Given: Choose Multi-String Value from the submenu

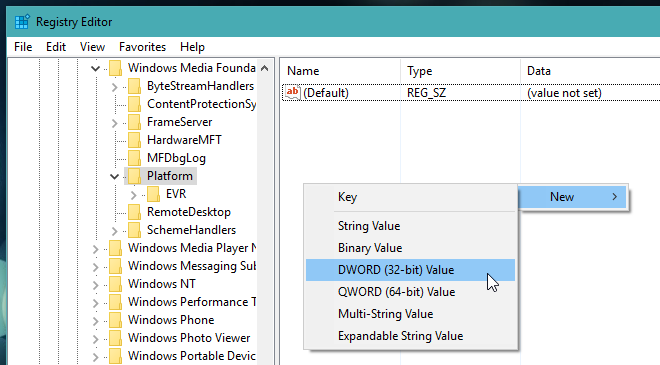Looking at the screenshot, I should coord(410,314).
